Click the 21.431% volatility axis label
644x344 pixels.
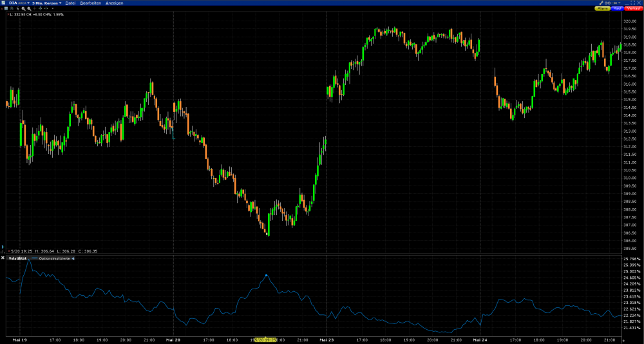632,327
